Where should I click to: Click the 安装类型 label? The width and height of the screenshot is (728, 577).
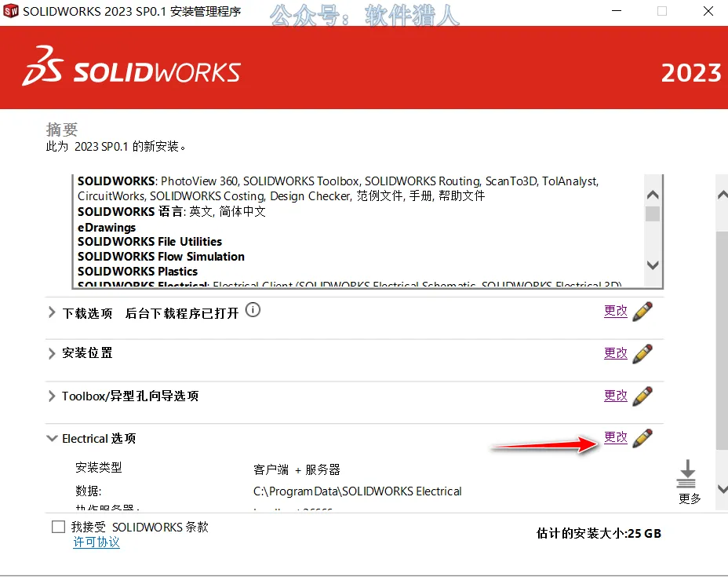pos(98,467)
